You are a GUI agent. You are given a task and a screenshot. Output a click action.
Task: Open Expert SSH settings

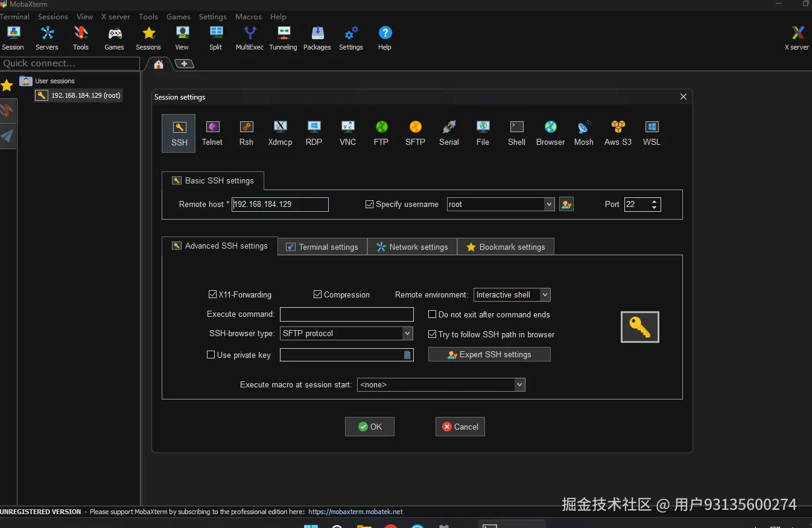(489, 354)
